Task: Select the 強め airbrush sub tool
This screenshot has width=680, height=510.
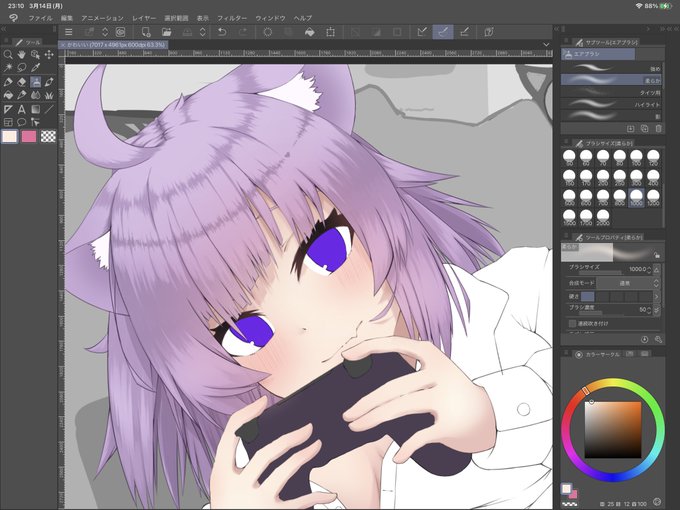Action: click(611, 68)
